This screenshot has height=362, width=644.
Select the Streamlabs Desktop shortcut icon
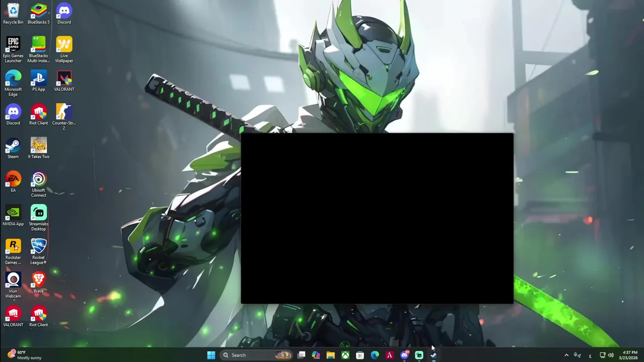[38, 218]
